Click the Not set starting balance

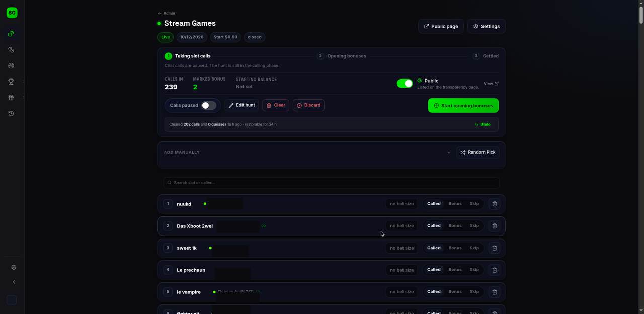click(244, 87)
